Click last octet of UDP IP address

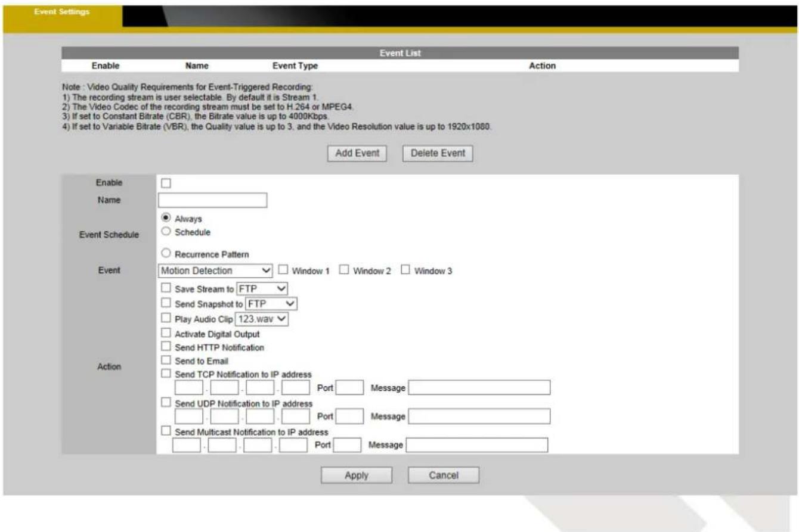(296, 416)
